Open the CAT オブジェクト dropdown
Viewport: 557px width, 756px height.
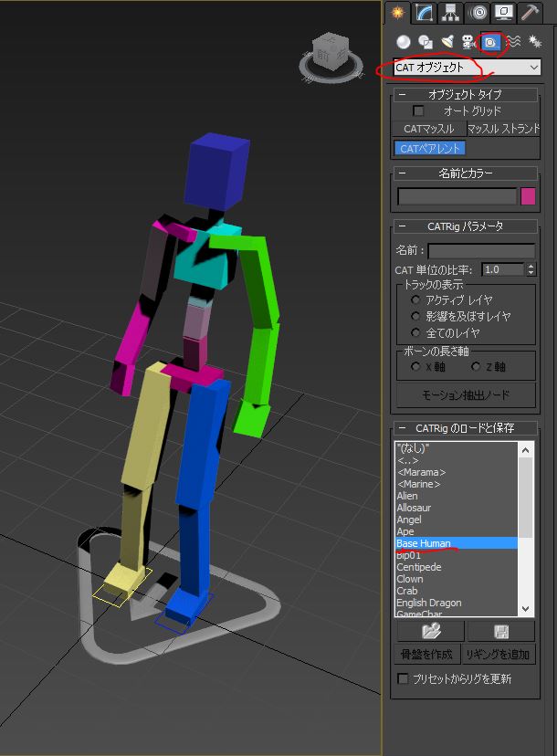tap(467, 68)
